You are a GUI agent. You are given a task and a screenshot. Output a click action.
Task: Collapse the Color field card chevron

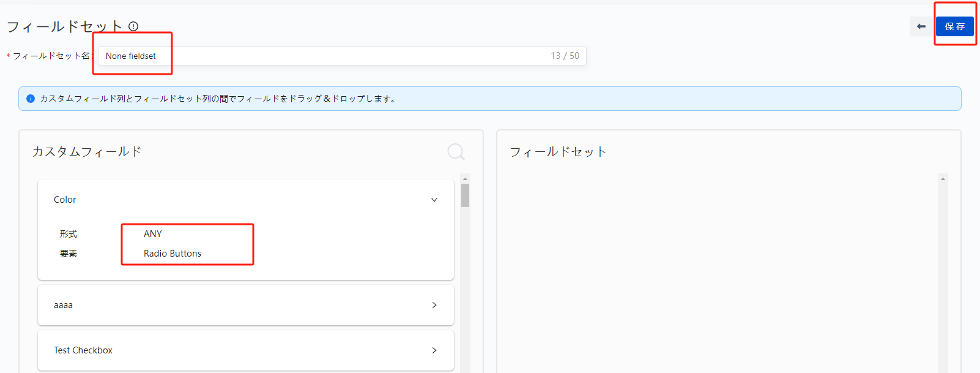coord(434,200)
